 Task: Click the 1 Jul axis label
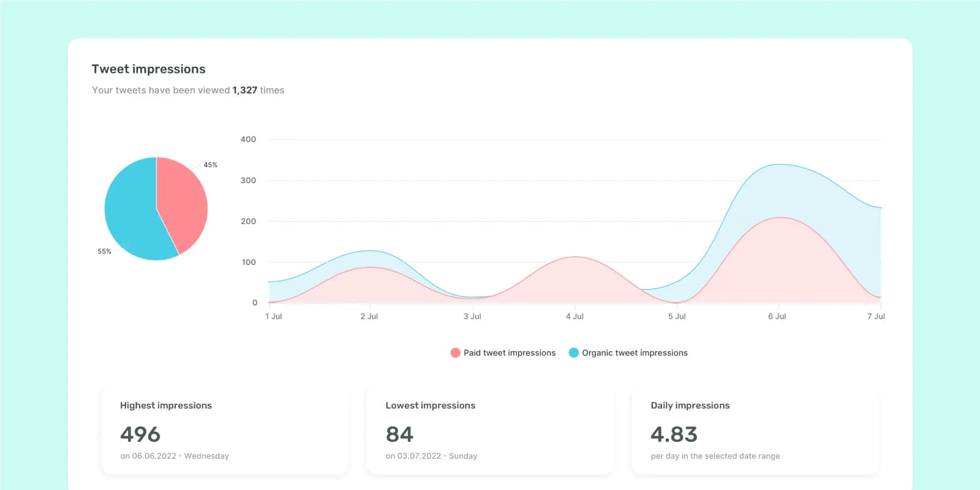(x=274, y=316)
